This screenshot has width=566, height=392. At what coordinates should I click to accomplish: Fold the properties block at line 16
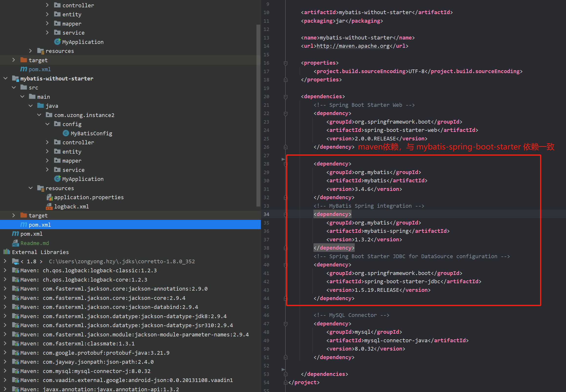tap(285, 63)
